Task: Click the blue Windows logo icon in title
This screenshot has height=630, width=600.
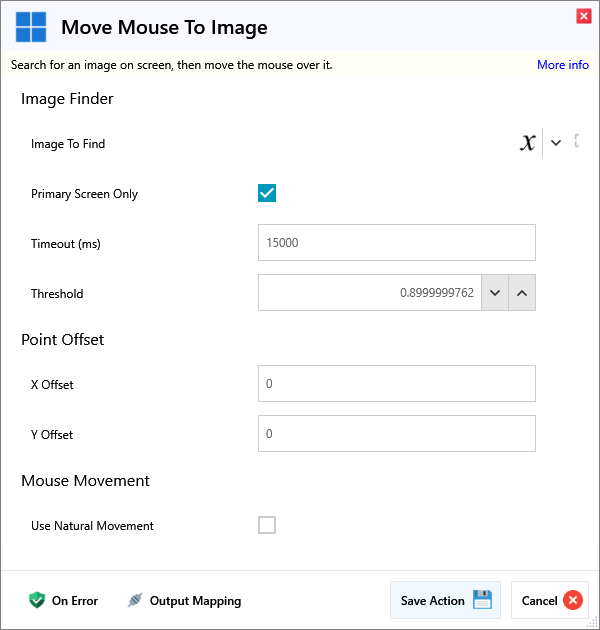Action: tap(30, 27)
